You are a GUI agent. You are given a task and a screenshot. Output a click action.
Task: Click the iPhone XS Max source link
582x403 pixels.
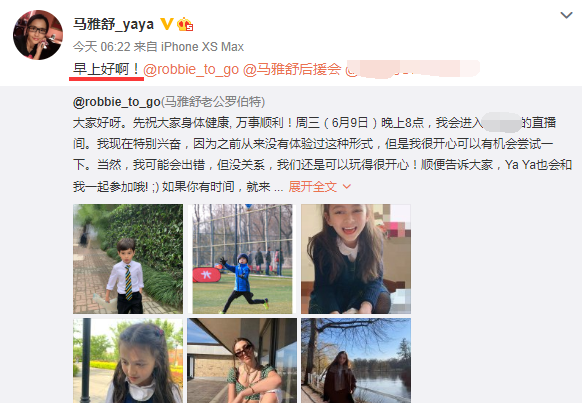point(202,47)
